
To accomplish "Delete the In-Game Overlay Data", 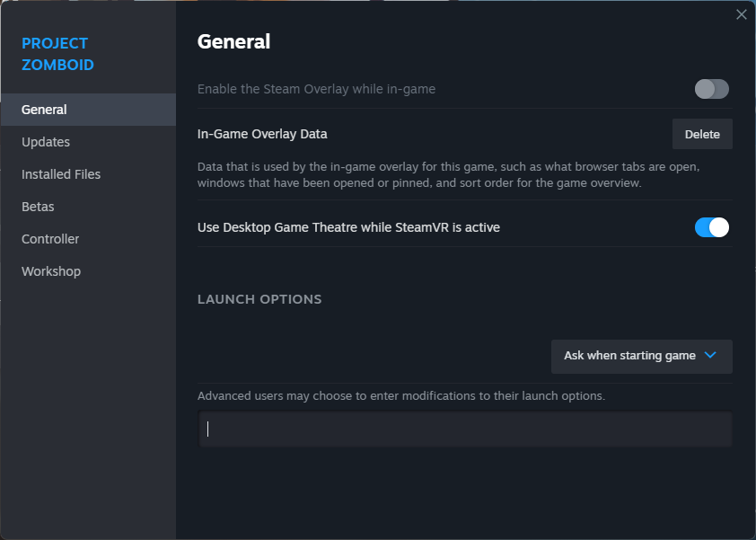I will (x=702, y=134).
